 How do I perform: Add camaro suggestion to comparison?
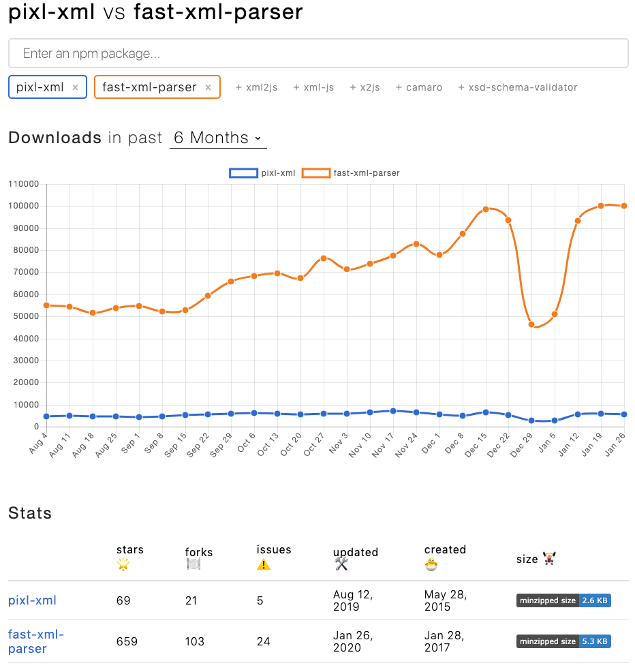[x=418, y=87]
